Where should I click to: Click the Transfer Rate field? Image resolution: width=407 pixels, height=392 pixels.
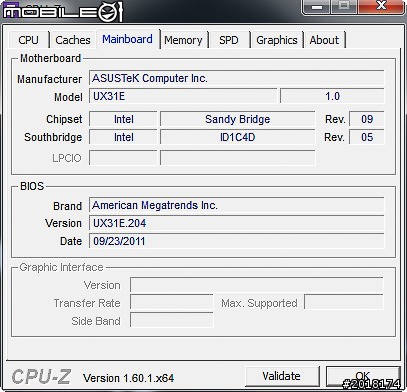171,303
